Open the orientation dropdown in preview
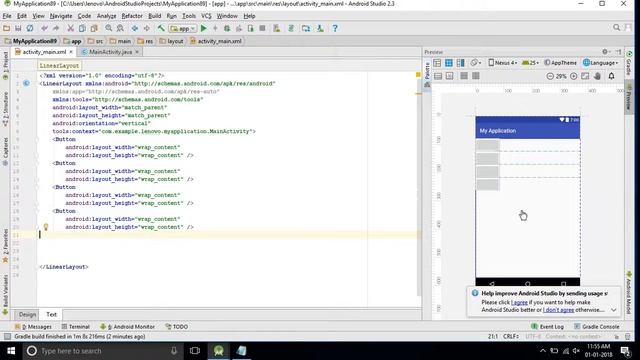 tap(476, 63)
